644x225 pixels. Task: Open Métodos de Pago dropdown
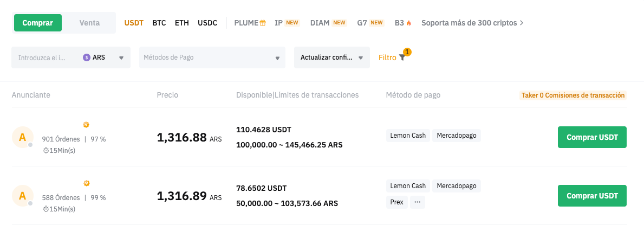point(212,57)
